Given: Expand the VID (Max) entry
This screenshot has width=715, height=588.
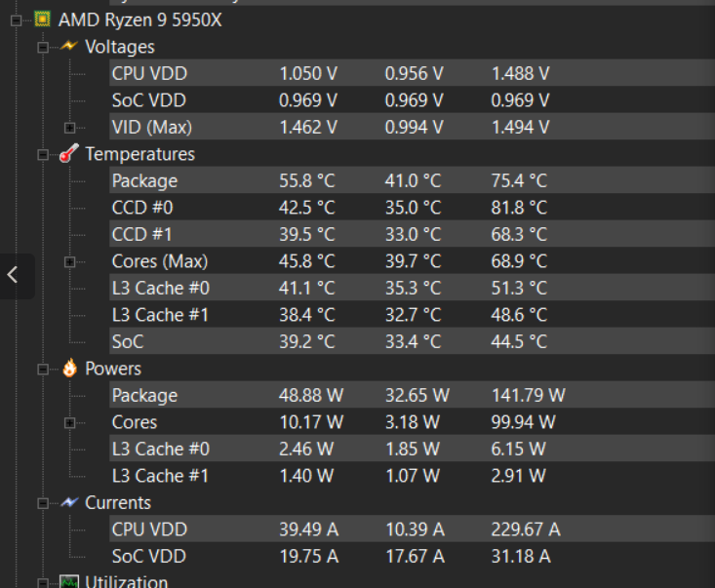Looking at the screenshot, I should 70,128.
